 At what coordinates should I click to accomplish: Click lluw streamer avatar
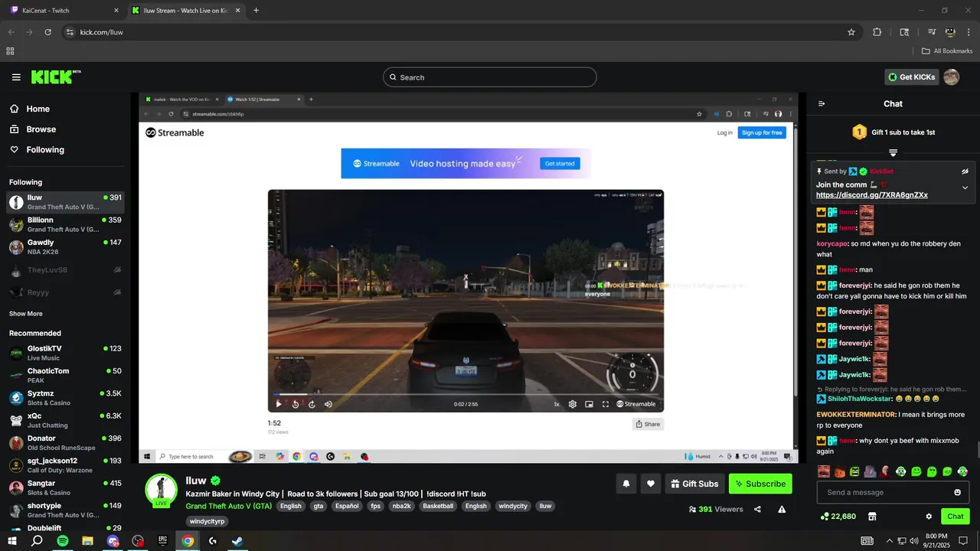pos(162,490)
